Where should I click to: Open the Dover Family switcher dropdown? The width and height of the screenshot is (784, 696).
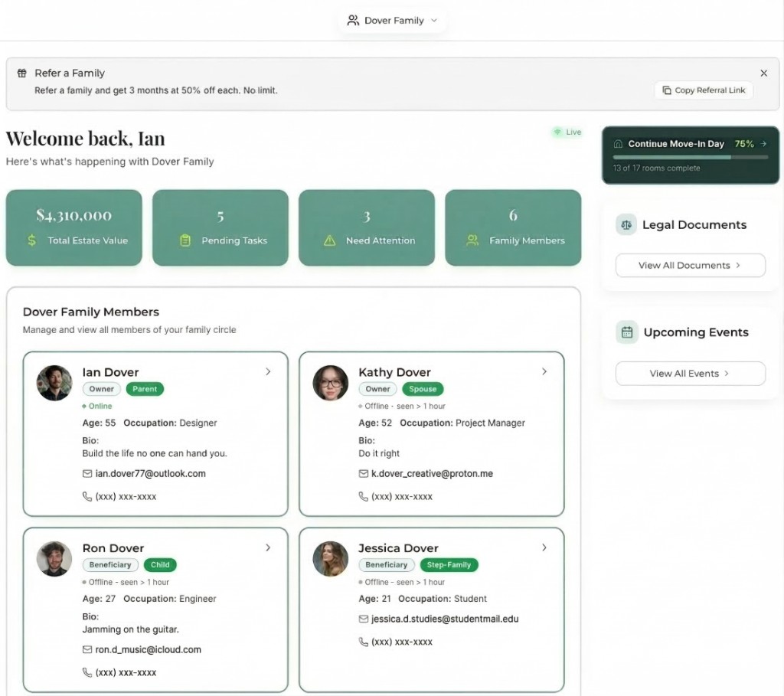coord(392,21)
